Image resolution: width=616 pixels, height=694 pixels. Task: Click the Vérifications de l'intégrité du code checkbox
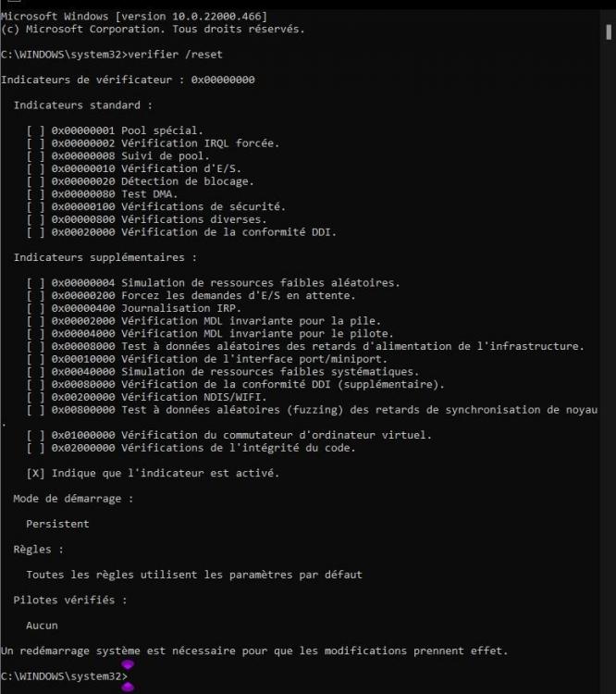(x=35, y=448)
